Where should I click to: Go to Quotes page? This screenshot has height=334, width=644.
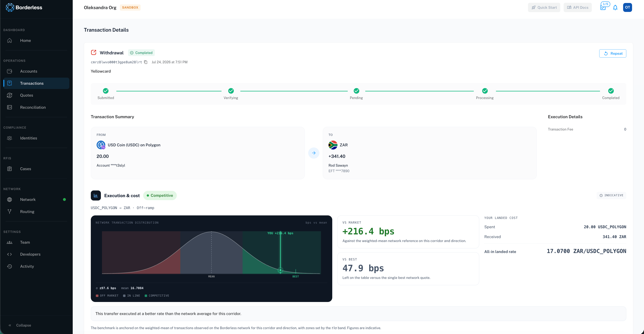(36, 95)
